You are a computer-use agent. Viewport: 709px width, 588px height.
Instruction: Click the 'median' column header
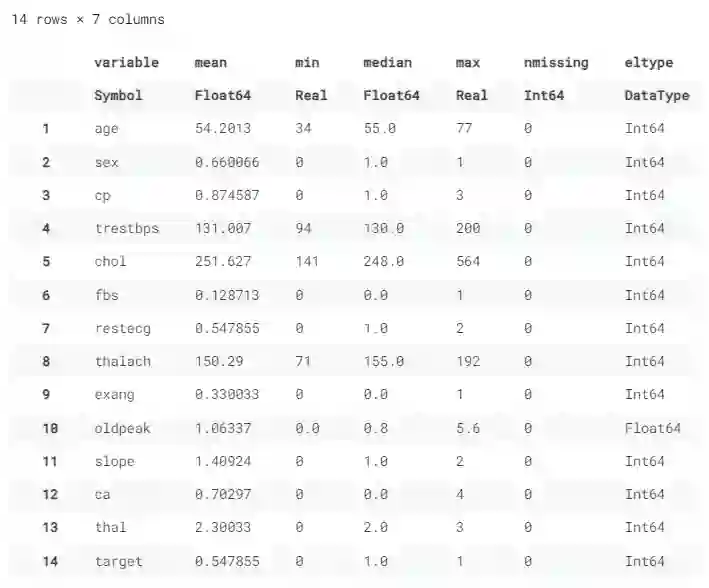[x=385, y=62]
